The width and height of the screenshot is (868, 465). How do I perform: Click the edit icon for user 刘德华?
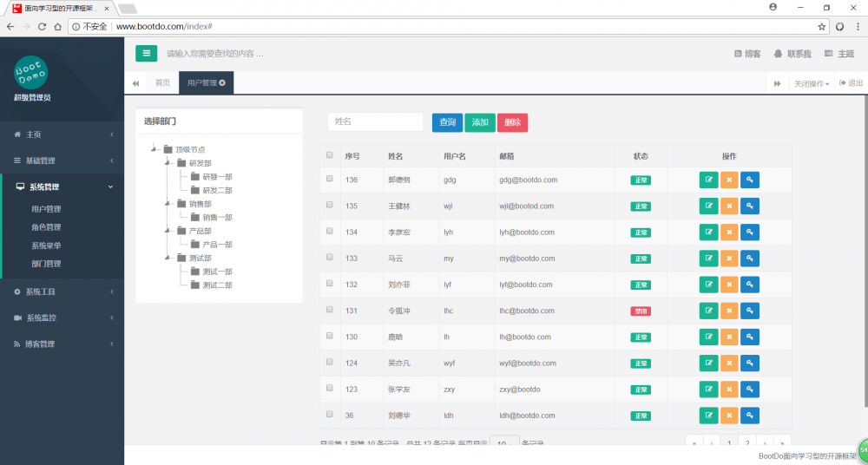tap(708, 416)
